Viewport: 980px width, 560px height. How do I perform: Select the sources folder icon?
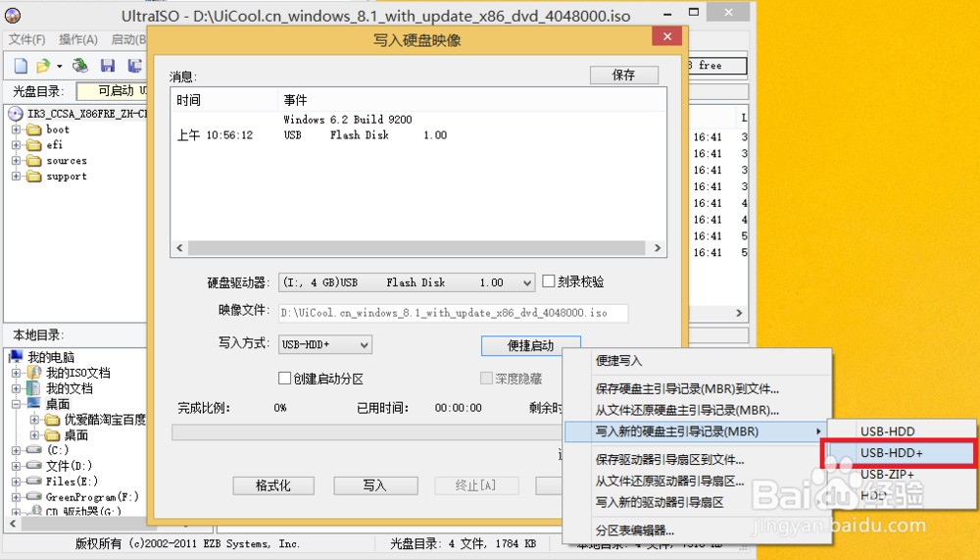click(33, 161)
